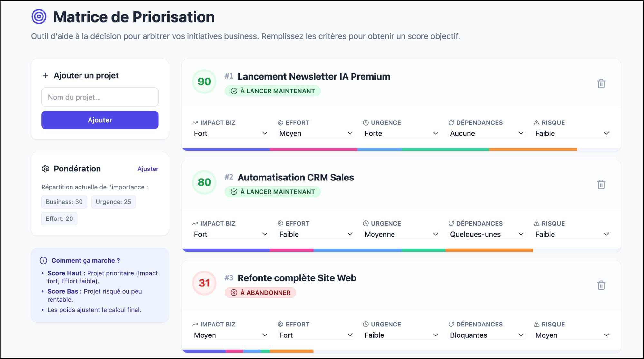
Task: Click check icon in first À LANCER MAINTENANT badge
Action: (x=234, y=91)
